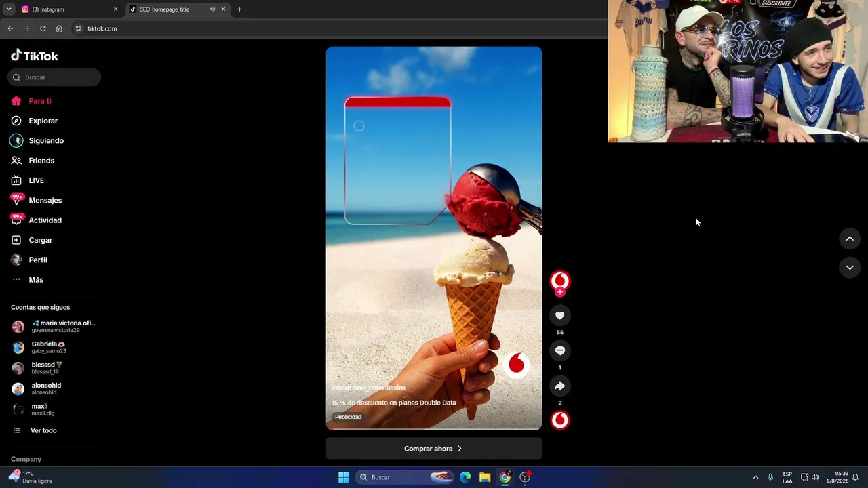868x488 pixels.
Task: Open the tab search dropdown
Action: [x=9, y=9]
